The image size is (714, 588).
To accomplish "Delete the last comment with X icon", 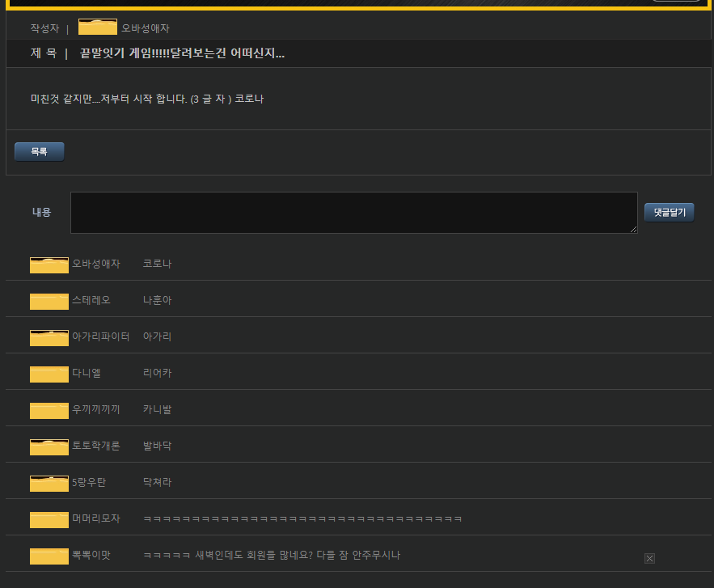I will point(649,558).
